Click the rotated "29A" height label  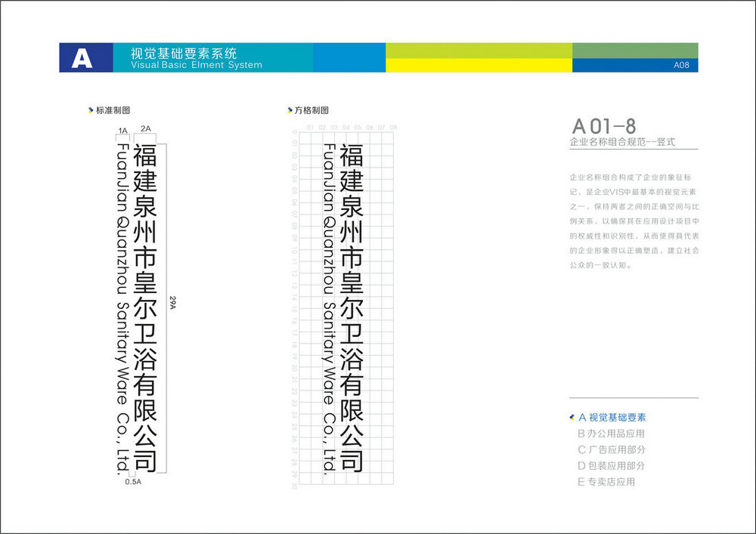point(172,302)
